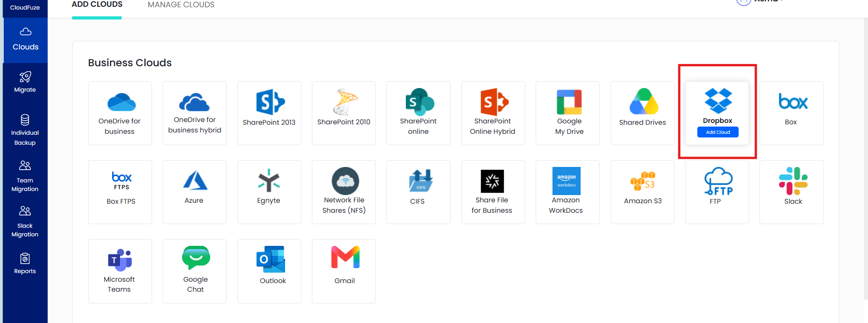The height and width of the screenshot is (323, 868).
Task: Open Network File Shares (NFS) option
Action: (344, 192)
